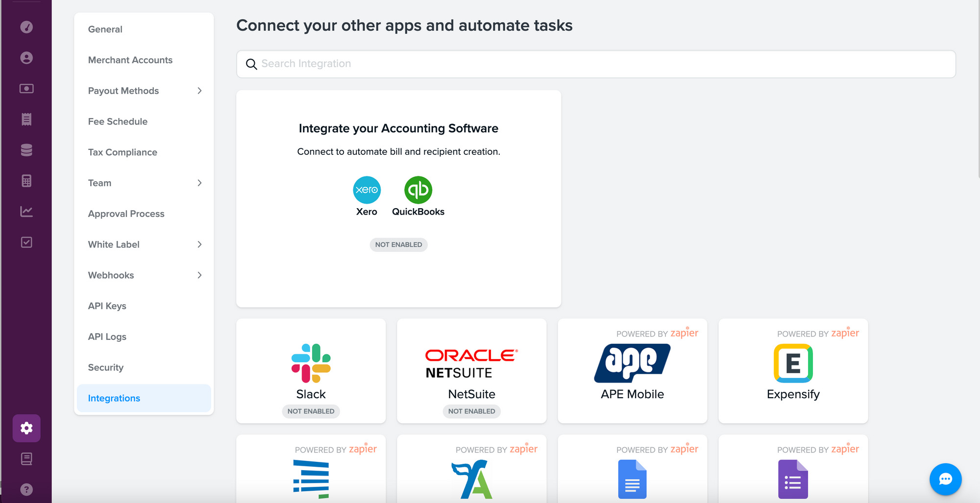This screenshot has width=980, height=503.
Task: Click the settings gear in sidebar
Action: 26,428
